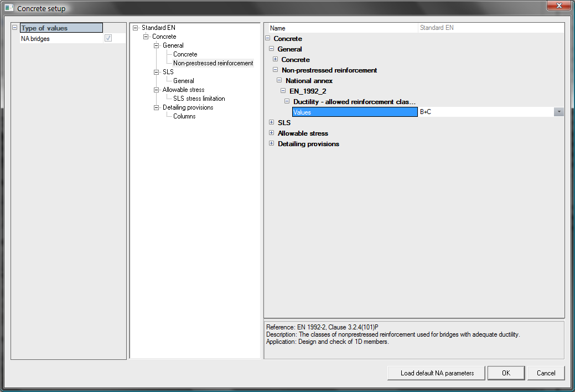Expand Detailing provisions in property grid

pyautogui.click(x=271, y=143)
